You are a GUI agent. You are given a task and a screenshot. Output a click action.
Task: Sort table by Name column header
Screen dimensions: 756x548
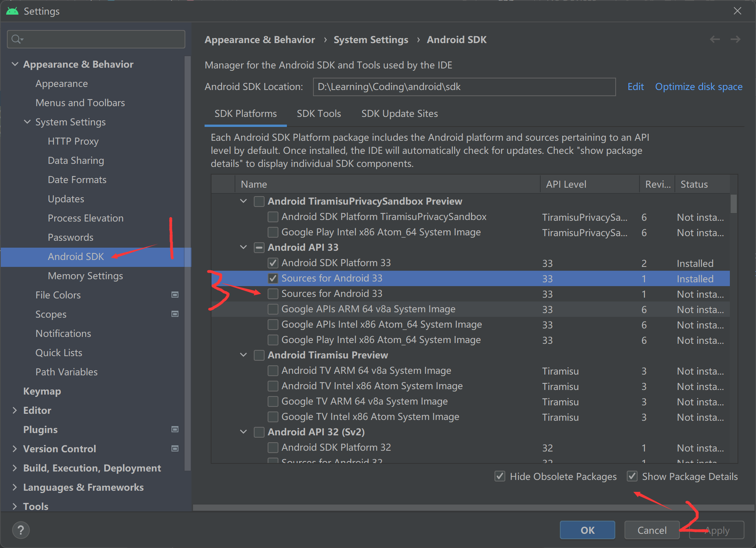point(388,184)
